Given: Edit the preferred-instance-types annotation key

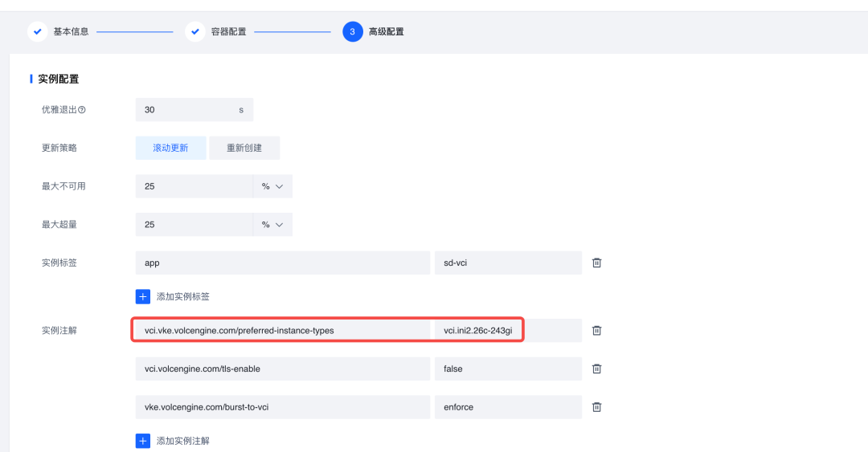Looking at the screenshot, I should pos(283,330).
